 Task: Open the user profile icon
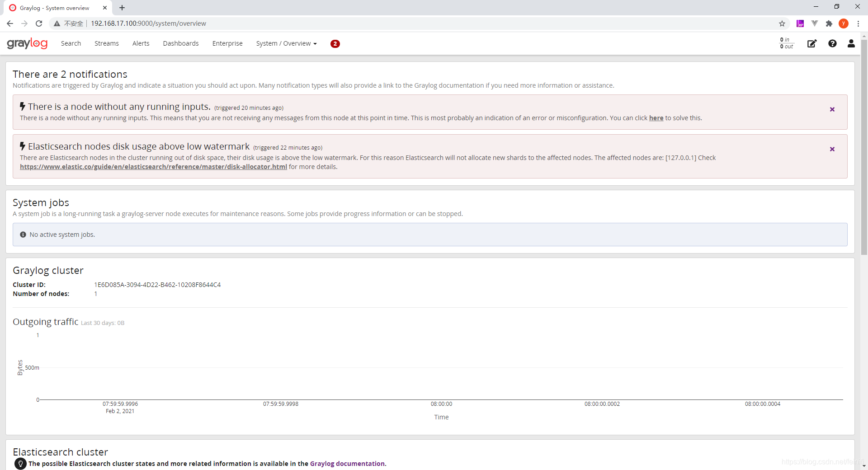tap(851, 43)
